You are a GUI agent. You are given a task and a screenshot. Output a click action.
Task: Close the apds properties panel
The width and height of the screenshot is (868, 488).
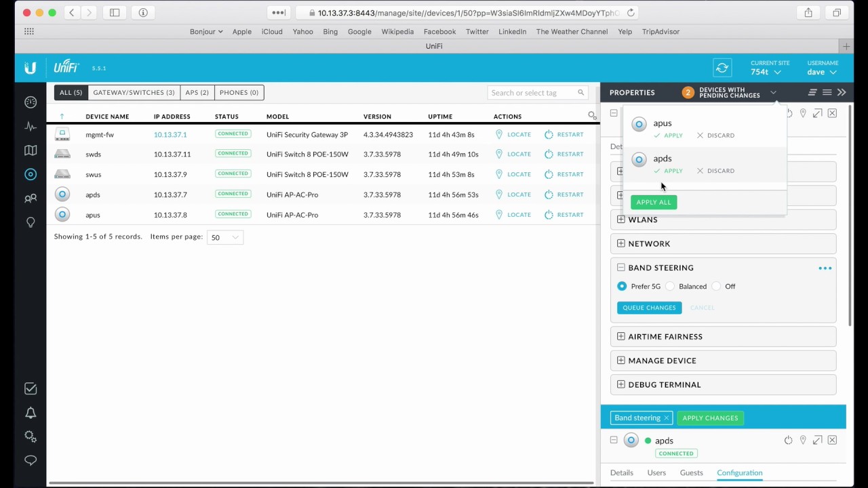(x=832, y=441)
